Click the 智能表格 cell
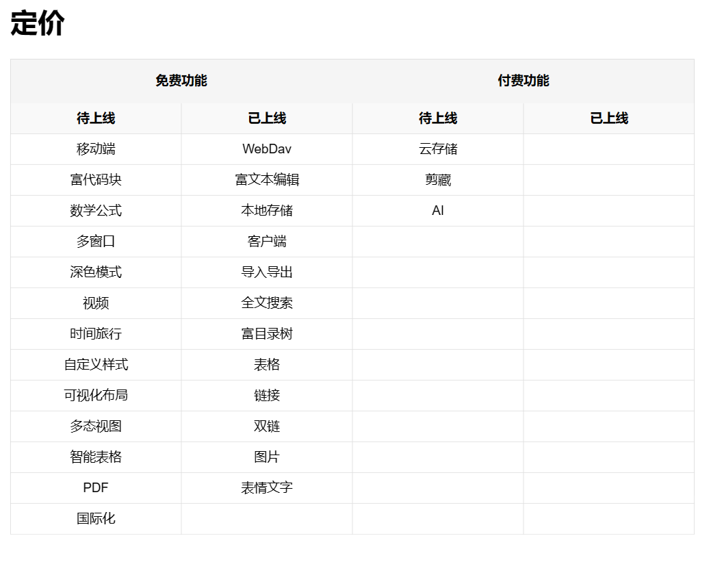711x588 pixels. (96, 457)
